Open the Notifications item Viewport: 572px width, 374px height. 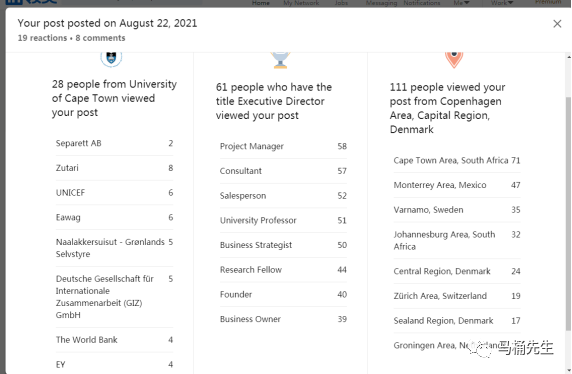pyautogui.click(x=422, y=3)
